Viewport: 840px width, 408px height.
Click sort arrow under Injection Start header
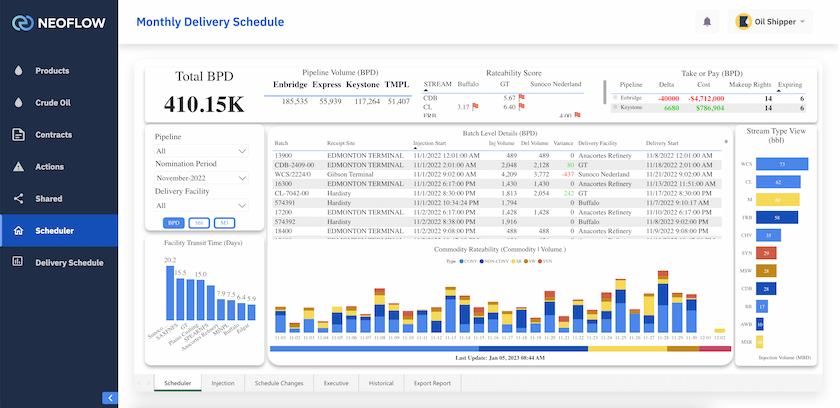pyautogui.click(x=415, y=148)
